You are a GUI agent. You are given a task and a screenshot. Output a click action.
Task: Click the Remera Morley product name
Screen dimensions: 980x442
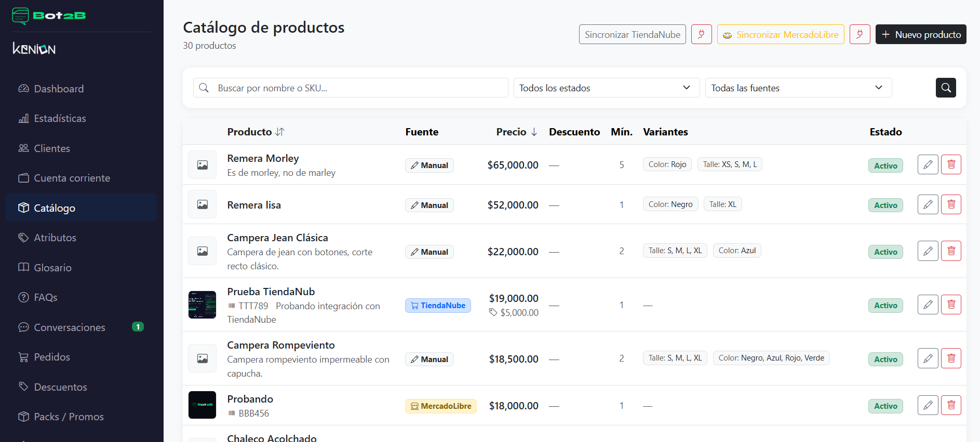click(263, 158)
